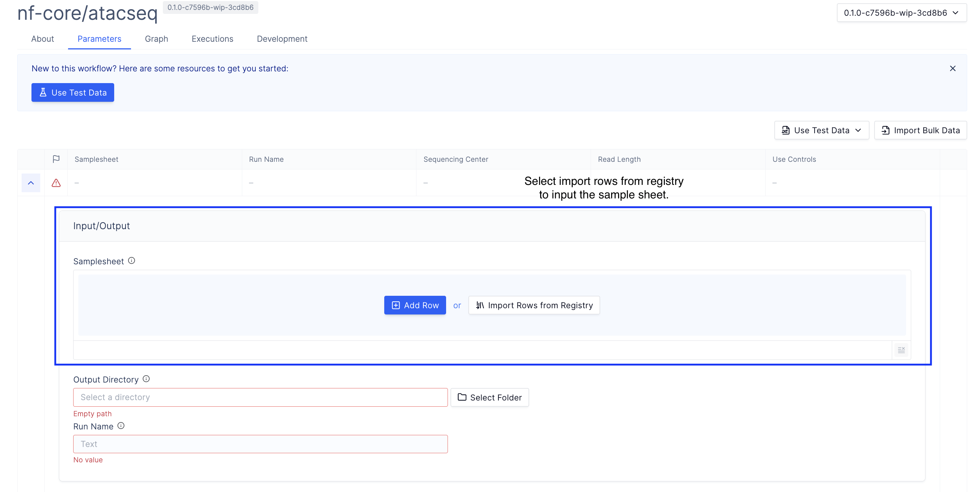This screenshot has width=980, height=492.
Task: Open the Development tab
Action: tap(282, 39)
